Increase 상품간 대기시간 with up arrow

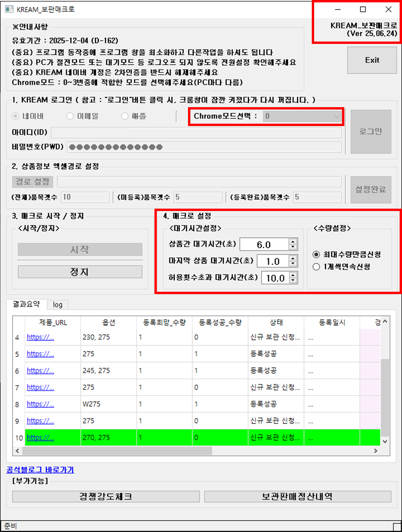point(293,242)
